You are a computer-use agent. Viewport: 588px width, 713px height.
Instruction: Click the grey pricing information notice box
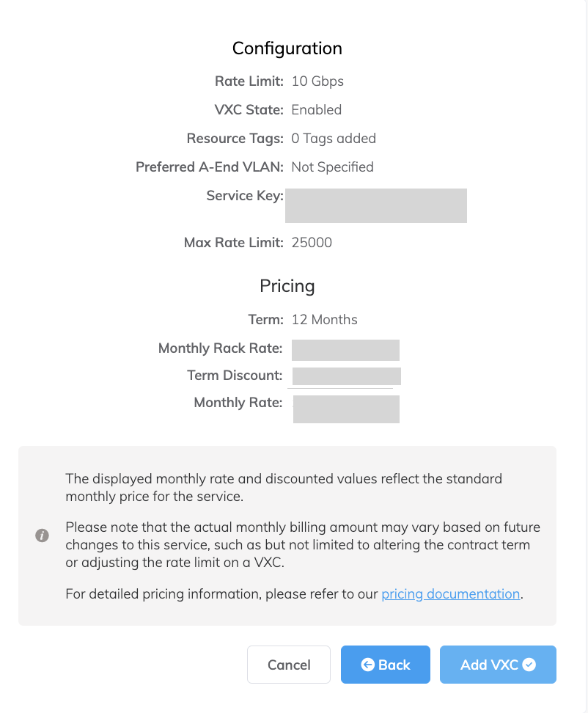[287, 535]
